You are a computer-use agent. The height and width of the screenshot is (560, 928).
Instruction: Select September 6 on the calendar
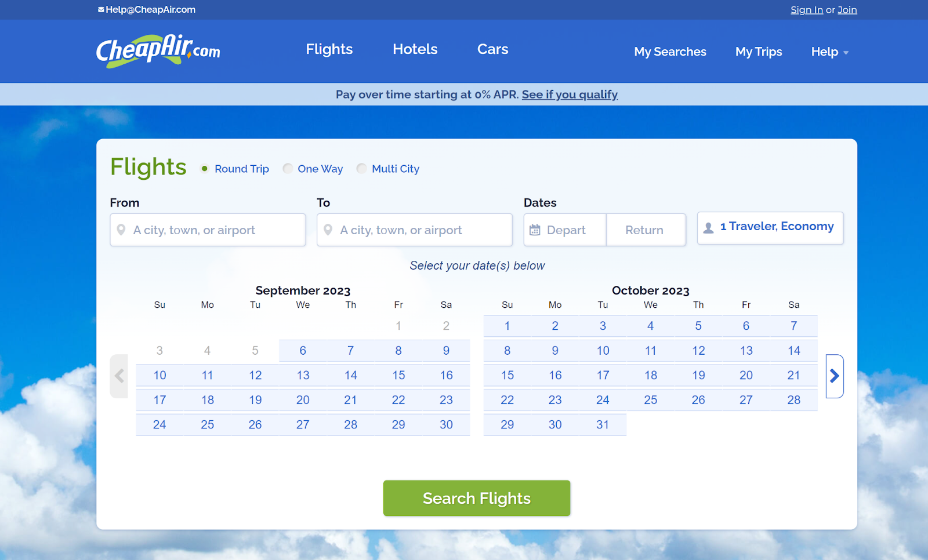pos(303,351)
